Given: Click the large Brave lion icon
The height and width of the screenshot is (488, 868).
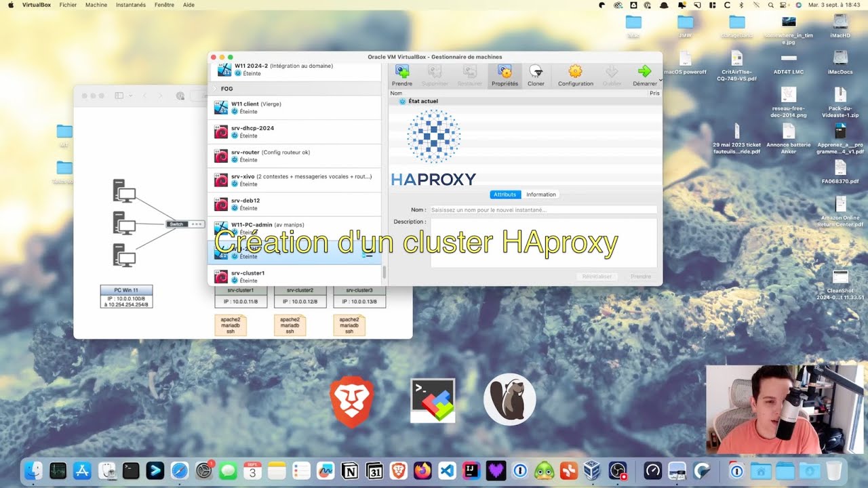Looking at the screenshot, I should [352, 401].
